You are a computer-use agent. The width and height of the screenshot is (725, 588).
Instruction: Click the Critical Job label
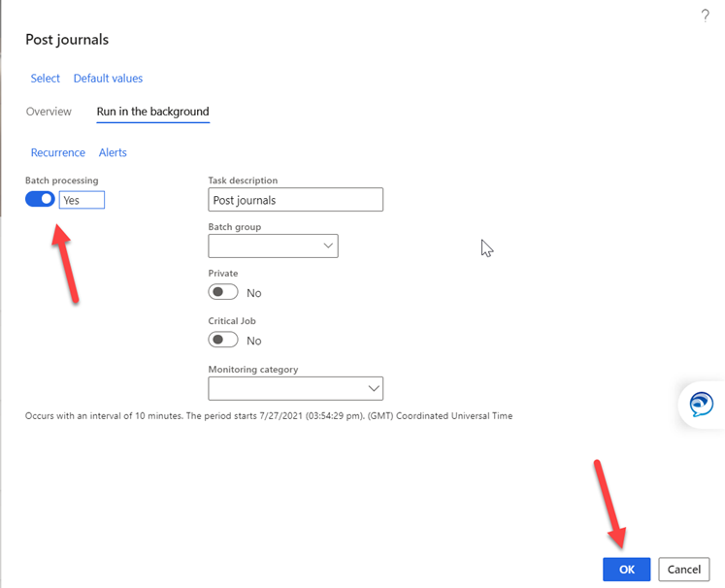pos(232,321)
